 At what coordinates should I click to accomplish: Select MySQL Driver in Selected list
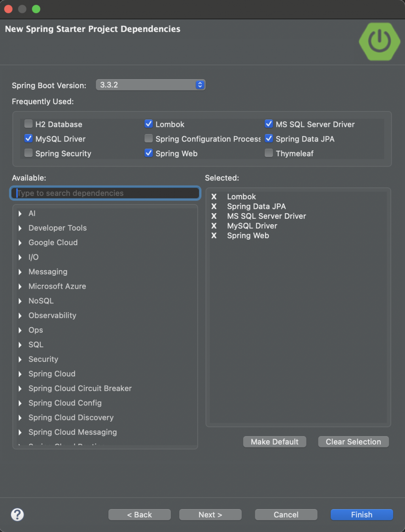tap(252, 226)
